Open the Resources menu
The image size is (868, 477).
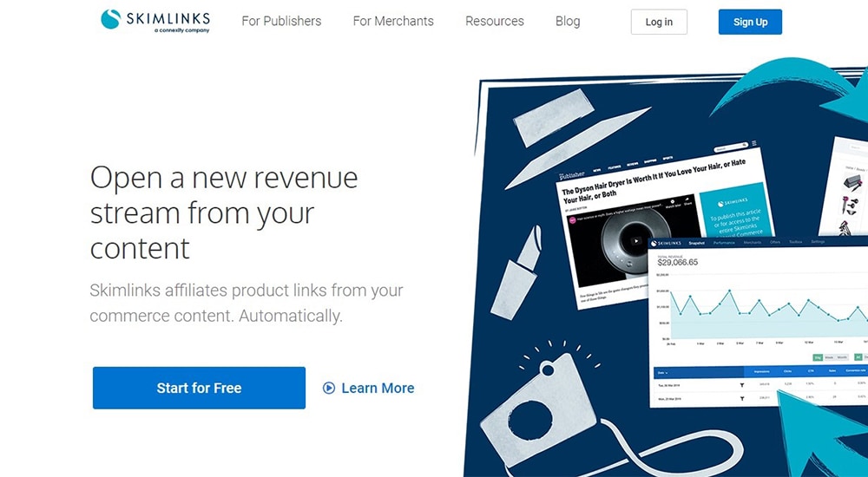pyautogui.click(x=495, y=21)
